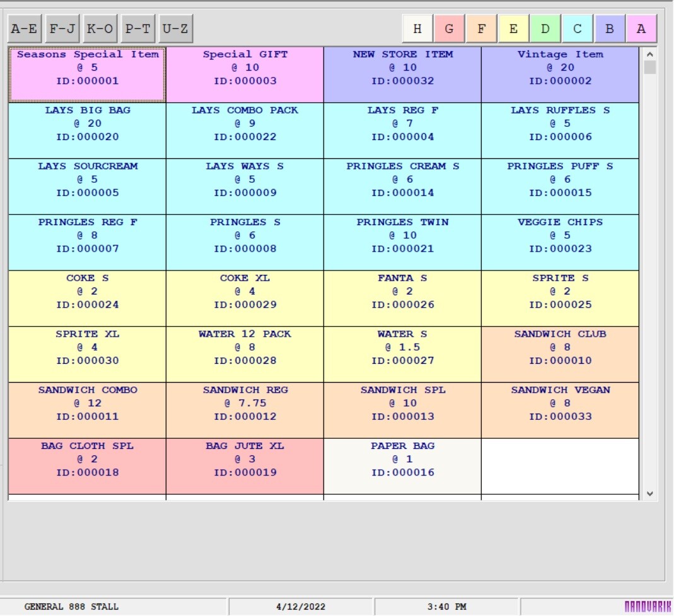
Task: Select the red G category button
Action: pyautogui.click(x=449, y=29)
